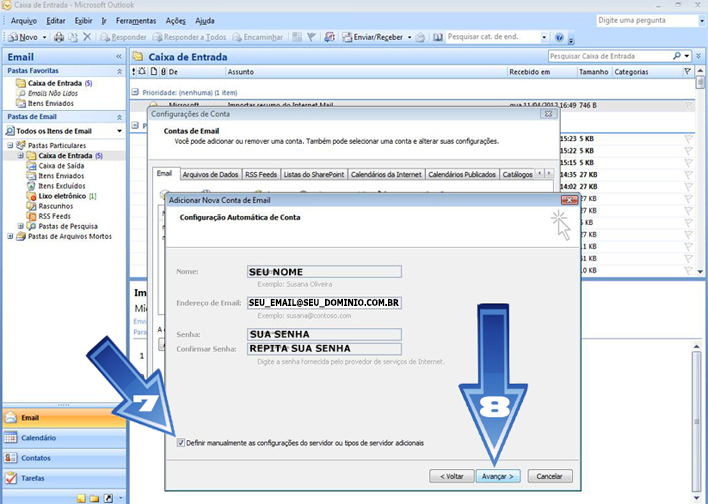Open the Novo dropdown arrow
This screenshot has height=504, width=708.
pyautogui.click(x=44, y=37)
